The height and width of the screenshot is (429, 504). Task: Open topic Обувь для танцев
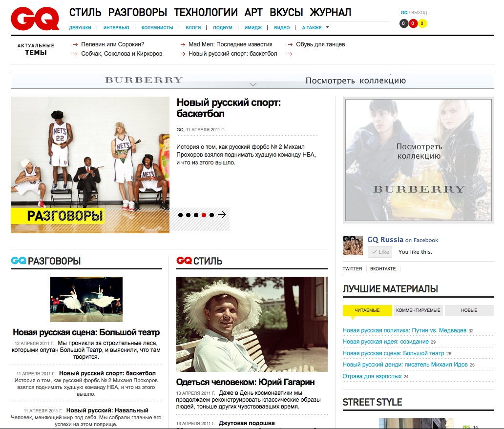point(320,44)
